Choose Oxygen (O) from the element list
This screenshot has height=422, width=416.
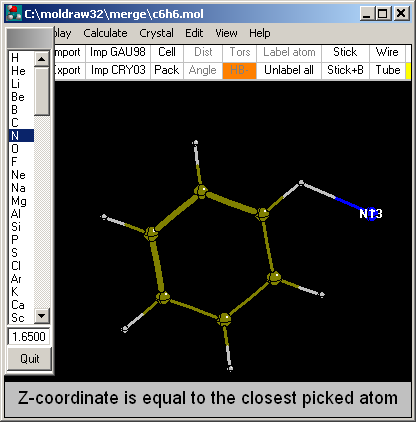click(21, 149)
